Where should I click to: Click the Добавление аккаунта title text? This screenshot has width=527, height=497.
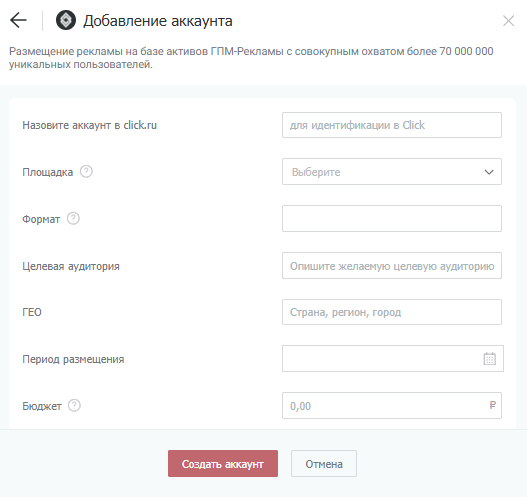pyautogui.click(x=158, y=21)
